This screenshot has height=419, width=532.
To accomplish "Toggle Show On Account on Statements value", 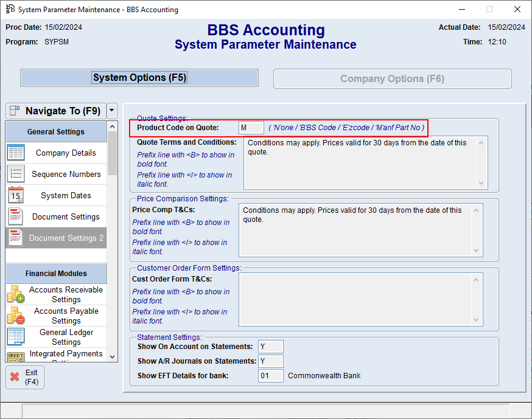I will coord(270,346).
